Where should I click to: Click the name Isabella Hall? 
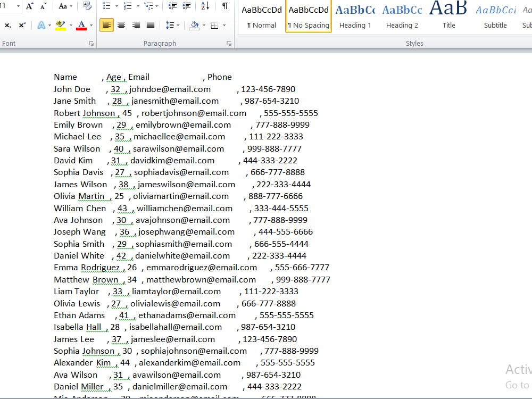coord(77,327)
